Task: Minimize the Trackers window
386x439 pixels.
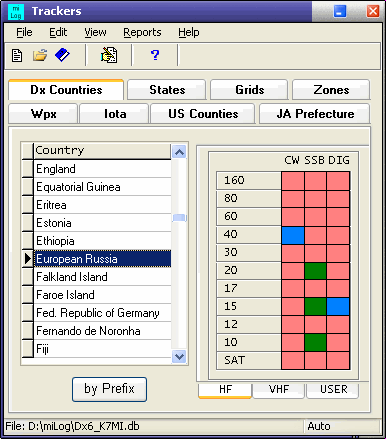Action: coord(340,11)
